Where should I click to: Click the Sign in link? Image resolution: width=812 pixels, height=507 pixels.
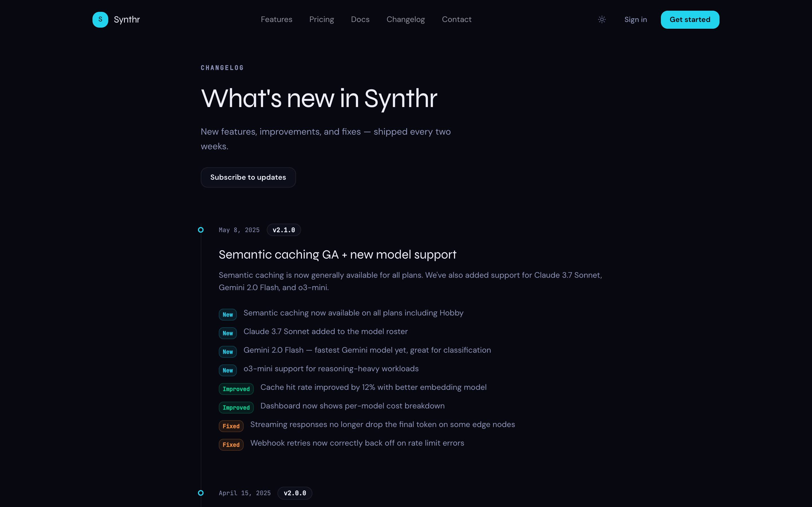[636, 19]
